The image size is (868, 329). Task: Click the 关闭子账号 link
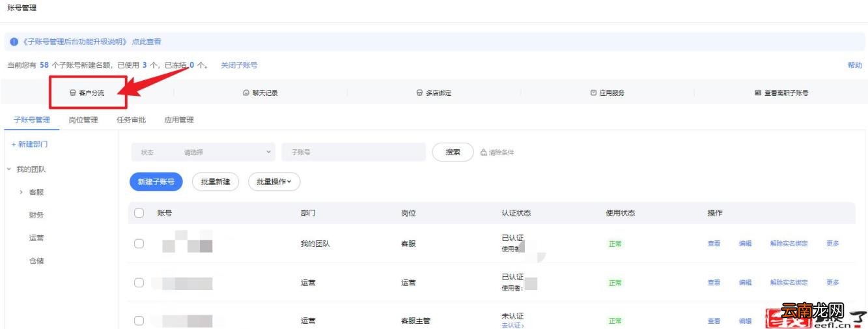(x=239, y=65)
